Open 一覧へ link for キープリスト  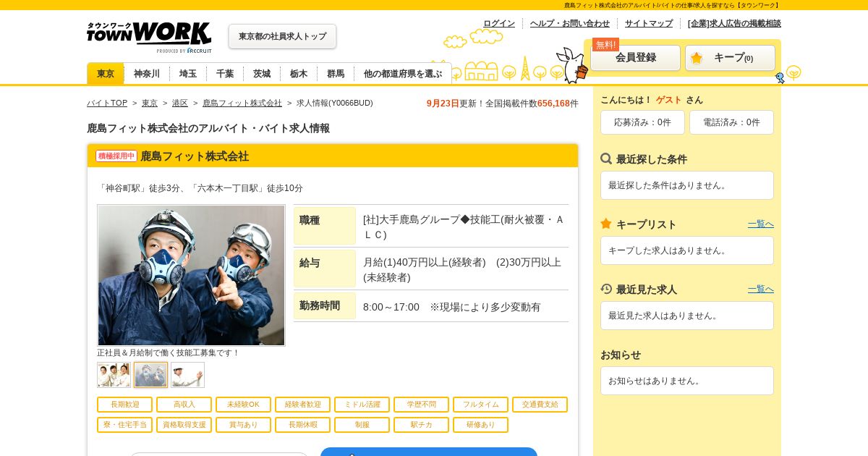[761, 224]
